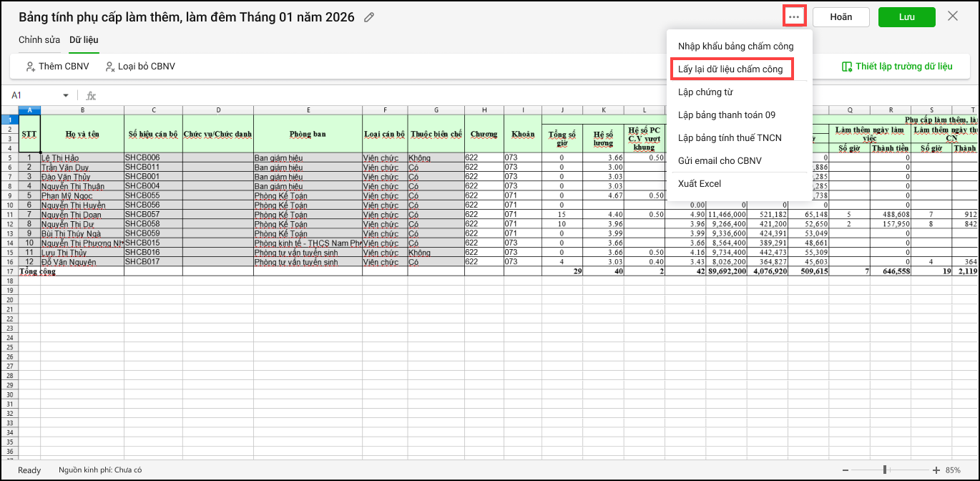Switch to the Chỉnh sửa tab
Viewport: 980px width, 481px height.
(39, 39)
